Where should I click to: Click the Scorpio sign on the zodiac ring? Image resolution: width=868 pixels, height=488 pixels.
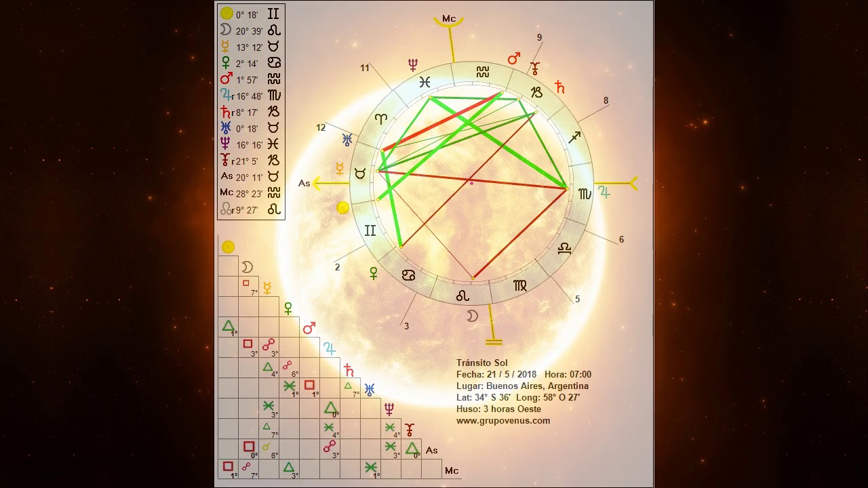coord(584,194)
